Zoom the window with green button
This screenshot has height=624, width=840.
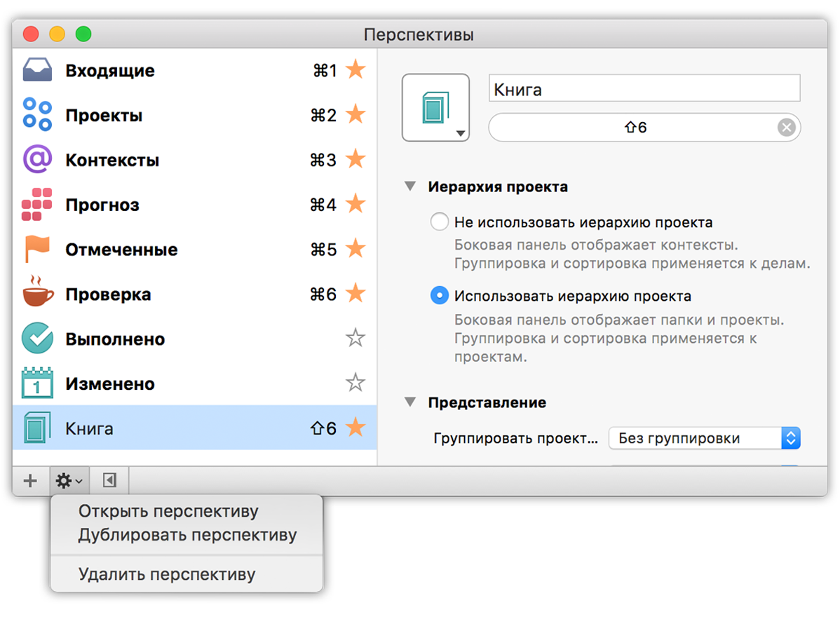[83, 34]
